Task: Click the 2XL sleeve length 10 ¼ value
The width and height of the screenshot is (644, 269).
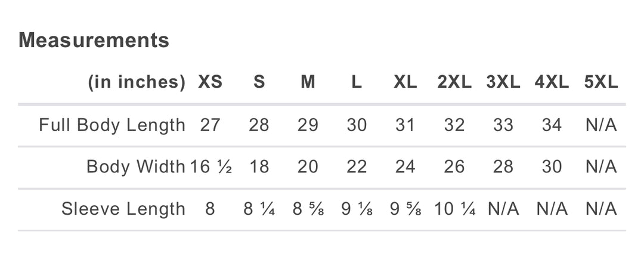Action: (455, 209)
